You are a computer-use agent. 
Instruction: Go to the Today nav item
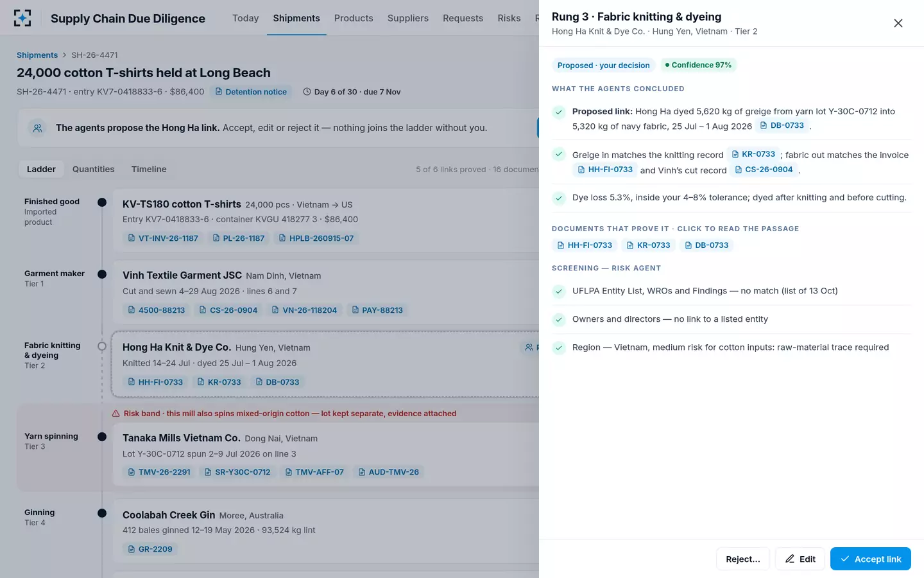(246, 18)
